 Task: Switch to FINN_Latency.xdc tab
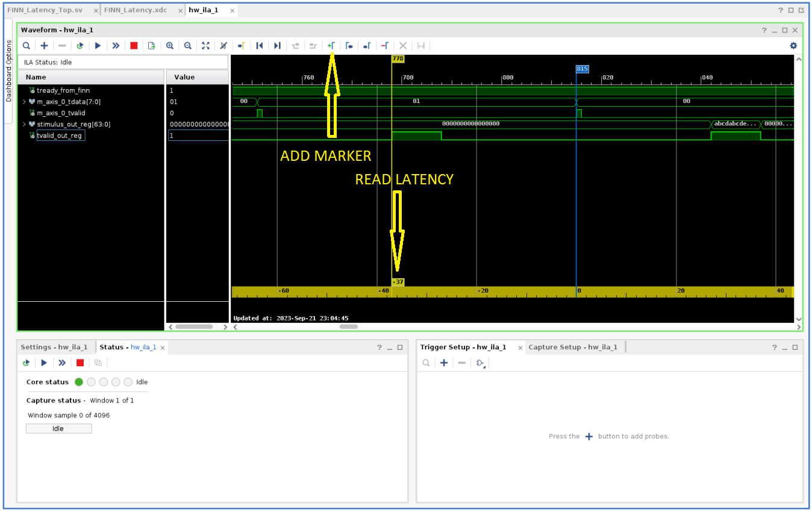click(136, 10)
